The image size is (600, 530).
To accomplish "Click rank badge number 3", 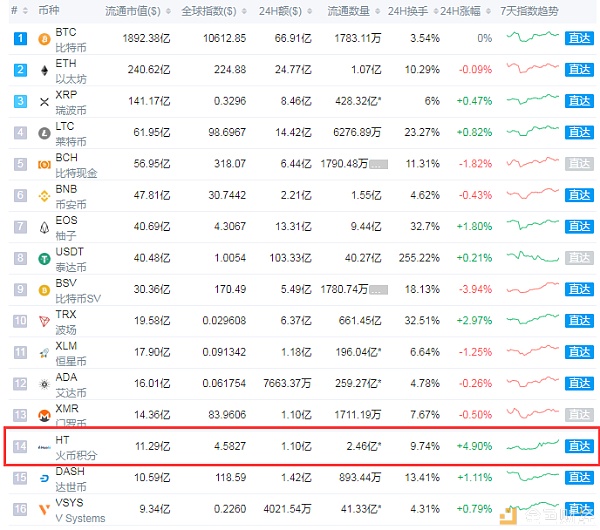I will pyautogui.click(x=20, y=101).
